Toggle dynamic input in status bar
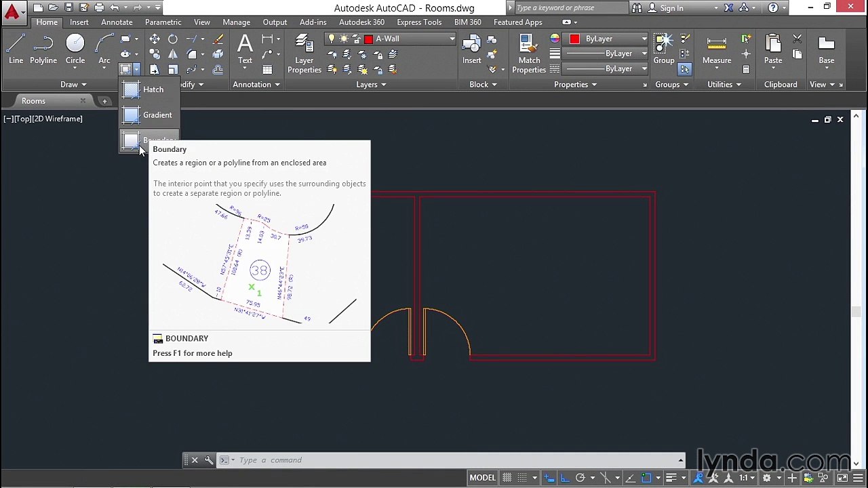Viewport: 868px width, 488px height. click(549, 478)
